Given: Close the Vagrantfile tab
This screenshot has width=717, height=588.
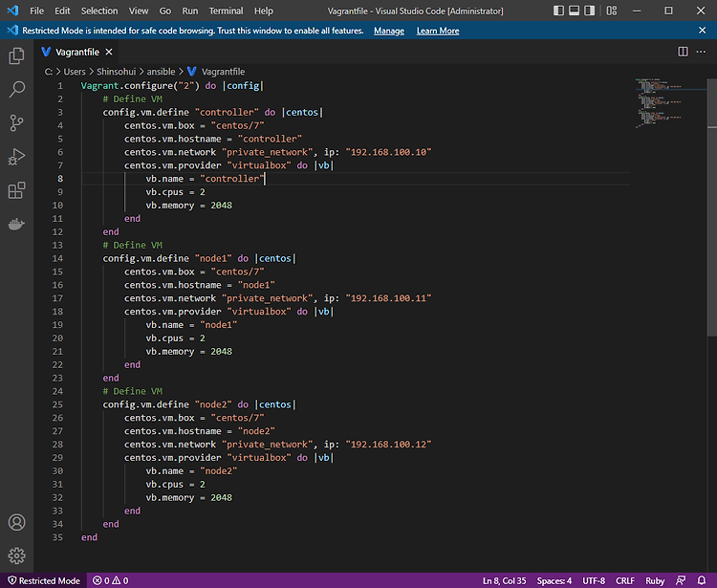Looking at the screenshot, I should coord(109,53).
